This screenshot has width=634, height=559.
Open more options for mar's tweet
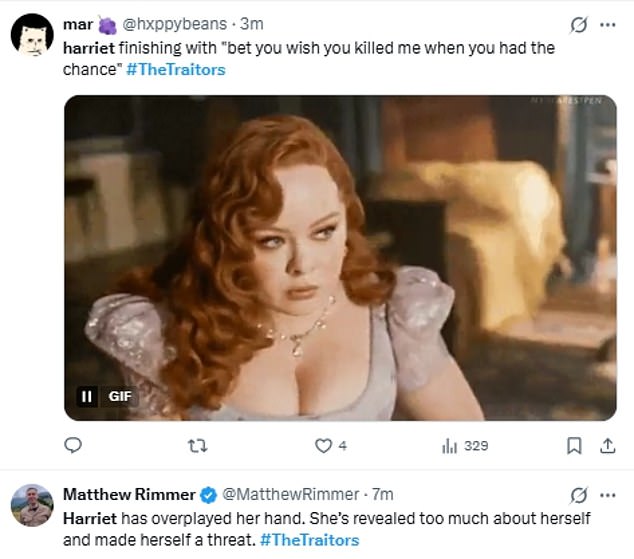coord(607,24)
